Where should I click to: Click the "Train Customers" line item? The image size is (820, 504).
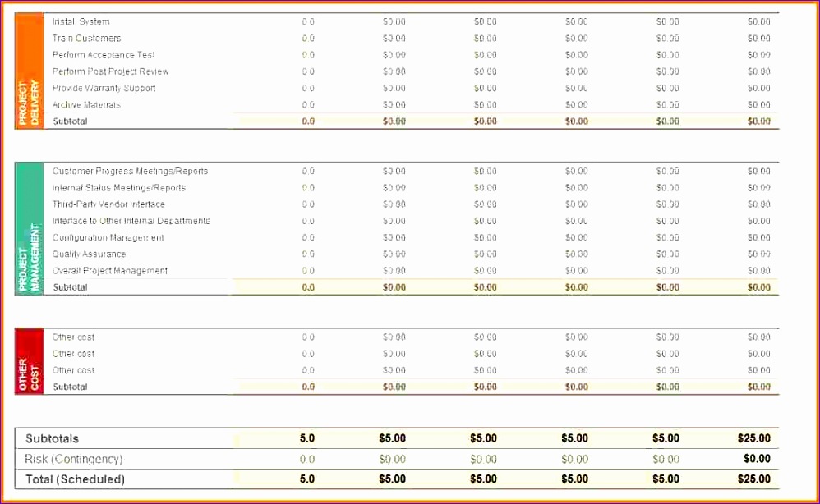(85, 38)
